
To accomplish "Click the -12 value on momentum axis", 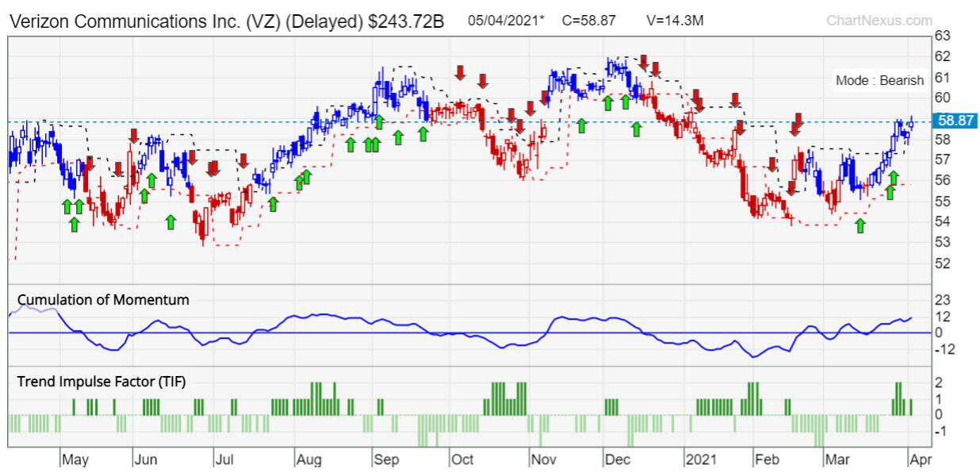I will [x=944, y=350].
